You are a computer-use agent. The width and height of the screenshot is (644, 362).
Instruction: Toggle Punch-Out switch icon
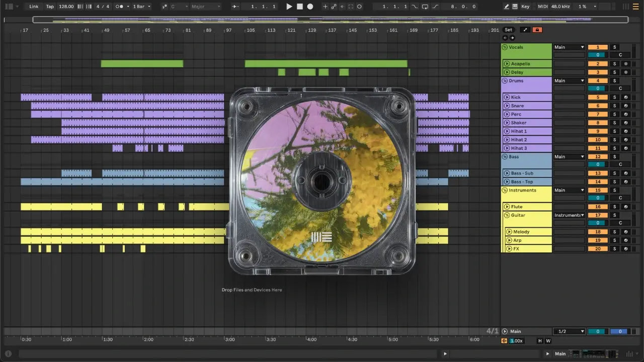[435, 7]
